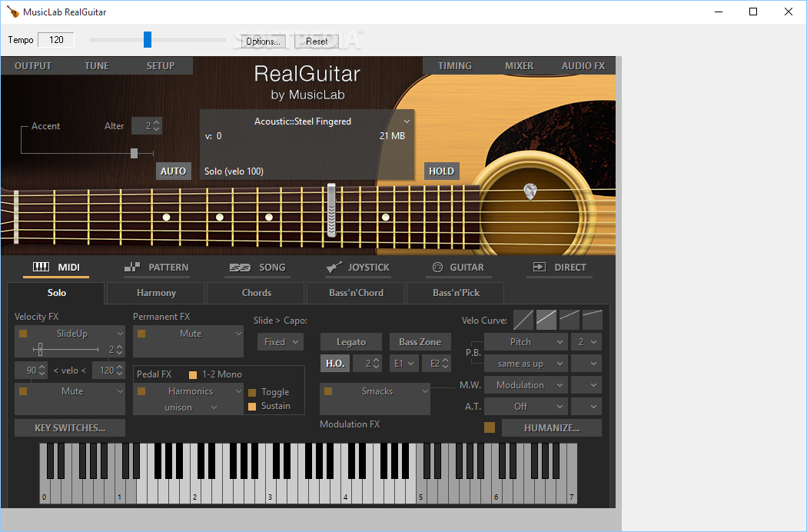
Task: Click the Tempo 120 input field
Action: tap(56, 40)
